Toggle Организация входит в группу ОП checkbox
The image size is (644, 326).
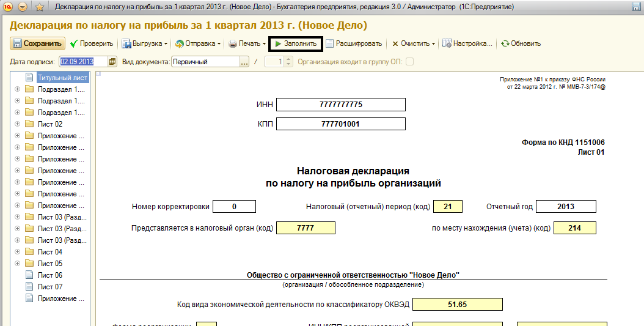(409, 62)
